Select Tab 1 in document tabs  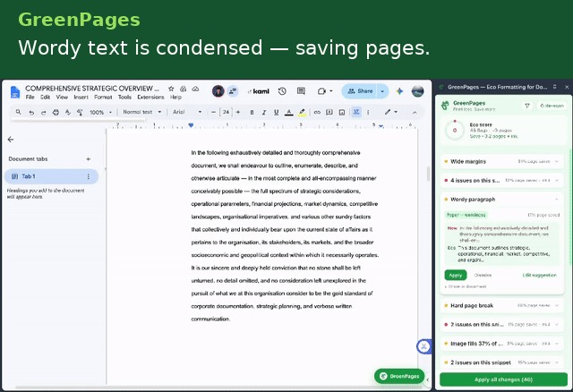51,176
